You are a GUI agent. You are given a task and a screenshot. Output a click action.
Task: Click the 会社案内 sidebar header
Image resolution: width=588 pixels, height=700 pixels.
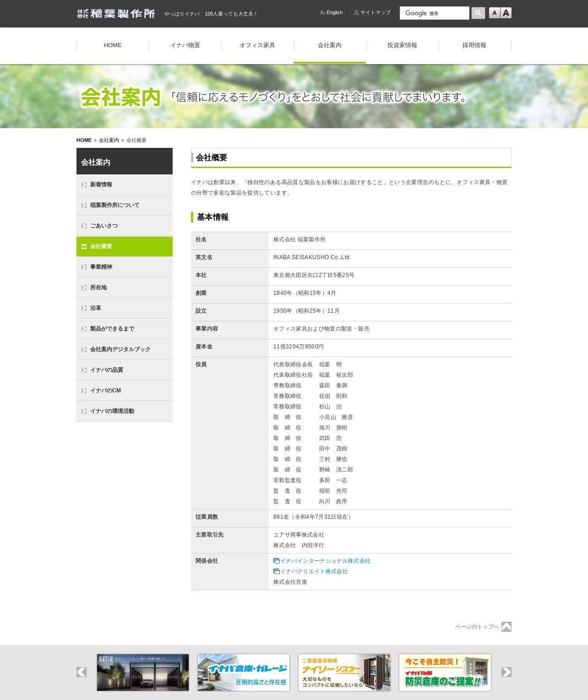pyautogui.click(x=125, y=161)
